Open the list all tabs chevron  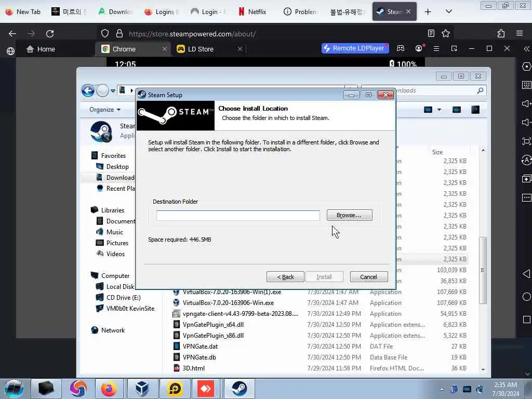(448, 11)
